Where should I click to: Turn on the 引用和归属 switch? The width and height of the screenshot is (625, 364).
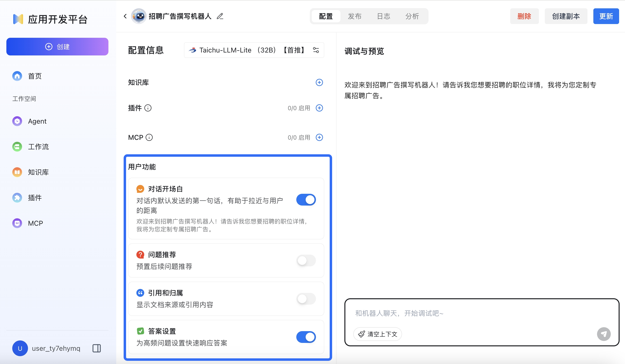point(306,299)
